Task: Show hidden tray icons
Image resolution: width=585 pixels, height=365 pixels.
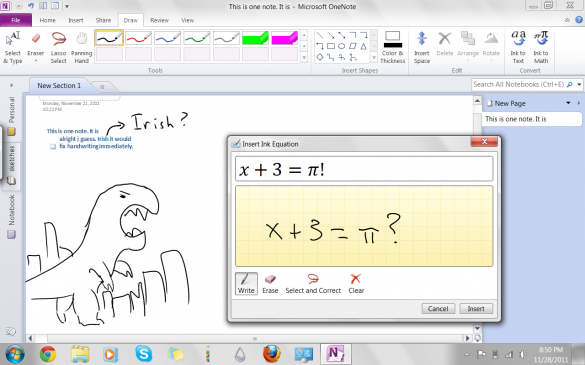Action: [466, 354]
